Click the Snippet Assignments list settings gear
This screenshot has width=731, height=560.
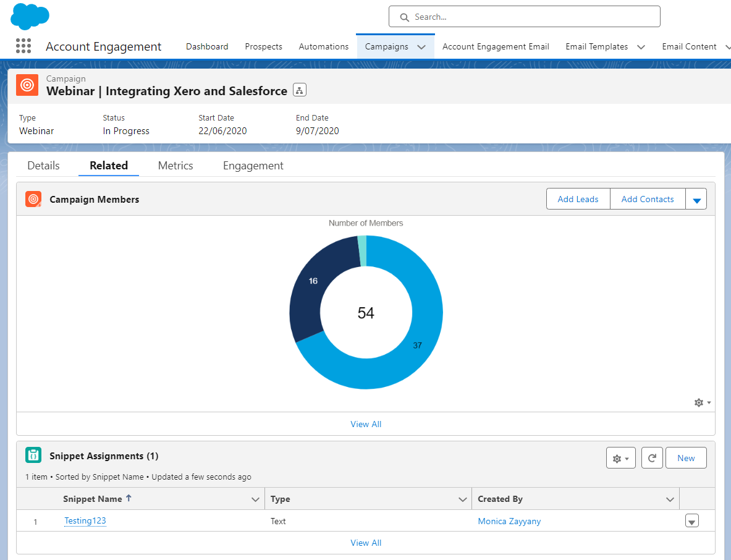620,458
